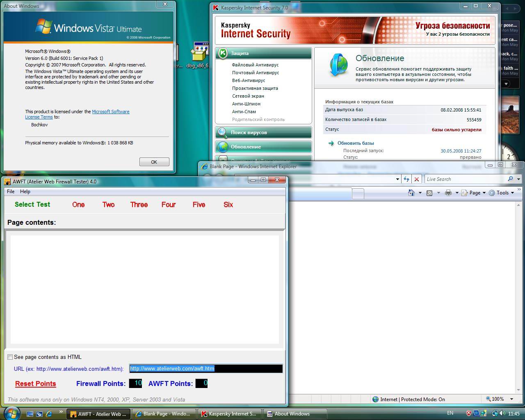Select test Two in AWFT

point(108,205)
